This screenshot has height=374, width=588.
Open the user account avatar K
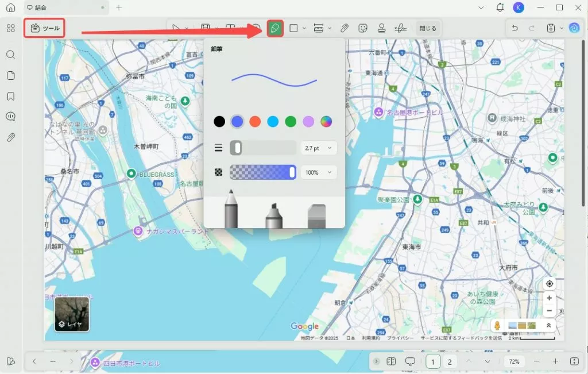519,7
